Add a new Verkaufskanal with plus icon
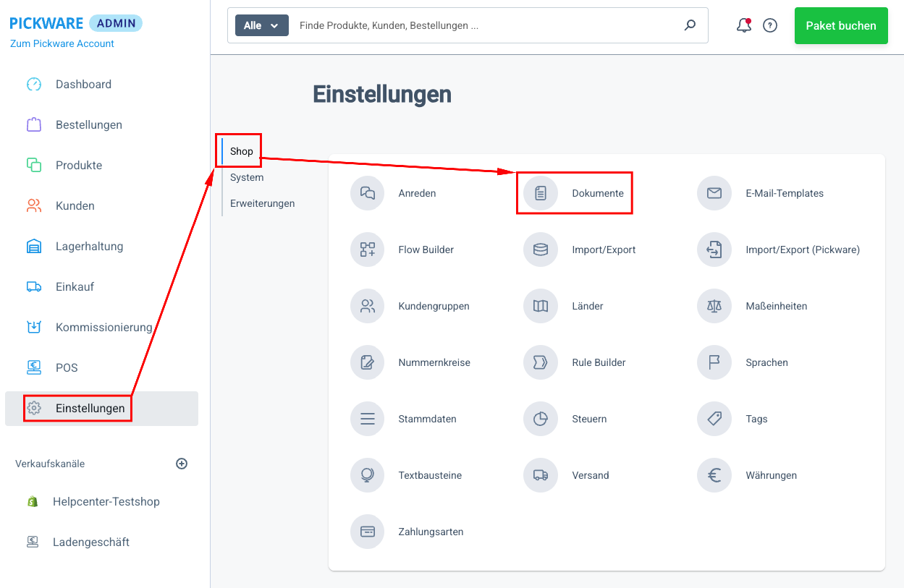The image size is (904, 588). [x=182, y=464]
